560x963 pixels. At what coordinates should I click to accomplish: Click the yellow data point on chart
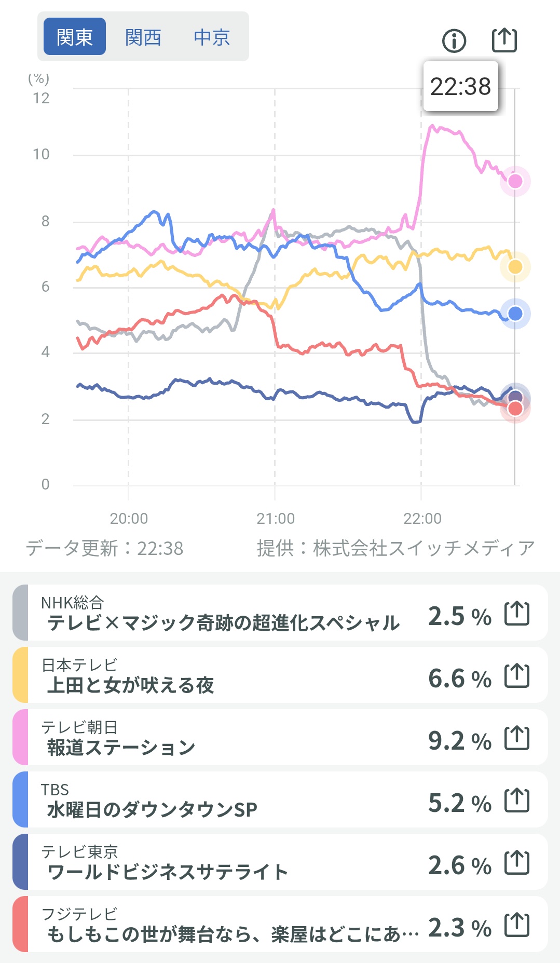pos(515,267)
